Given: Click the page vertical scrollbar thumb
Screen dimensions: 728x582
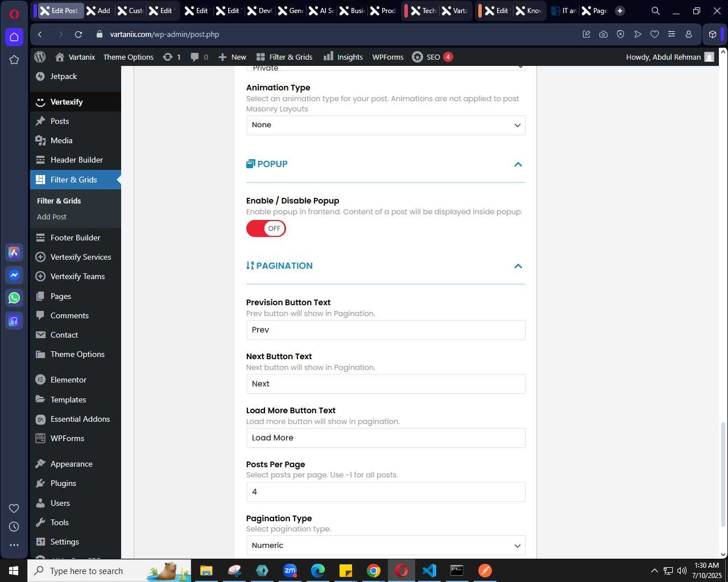Looking at the screenshot, I should (723, 474).
